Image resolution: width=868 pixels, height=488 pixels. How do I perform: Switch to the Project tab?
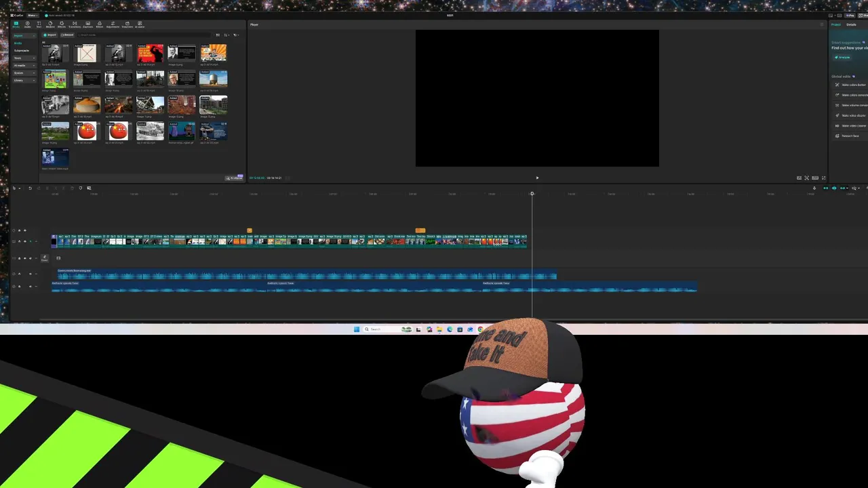(836, 24)
